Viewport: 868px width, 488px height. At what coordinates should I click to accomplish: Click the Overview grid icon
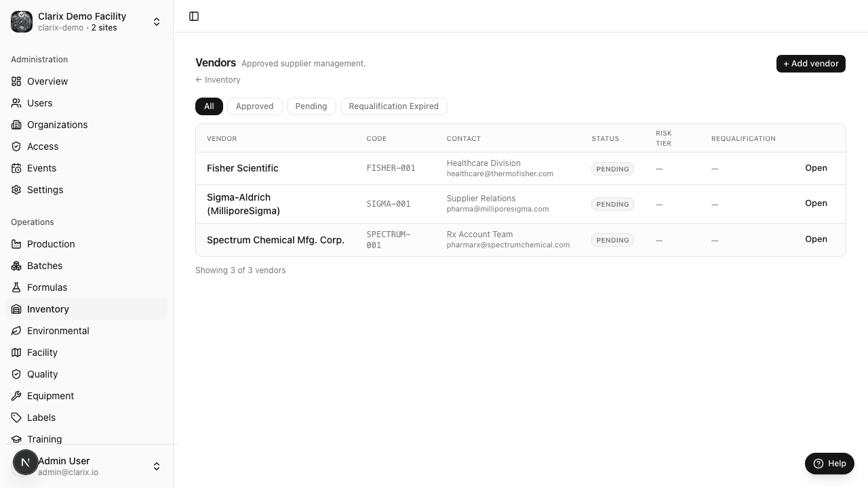[x=16, y=81]
